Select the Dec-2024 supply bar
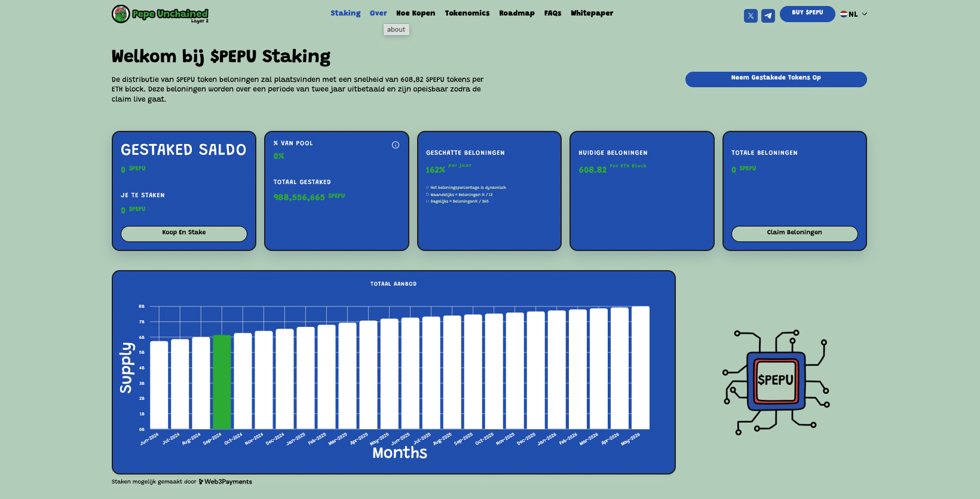This screenshot has height=499, width=980. pyautogui.click(x=284, y=379)
